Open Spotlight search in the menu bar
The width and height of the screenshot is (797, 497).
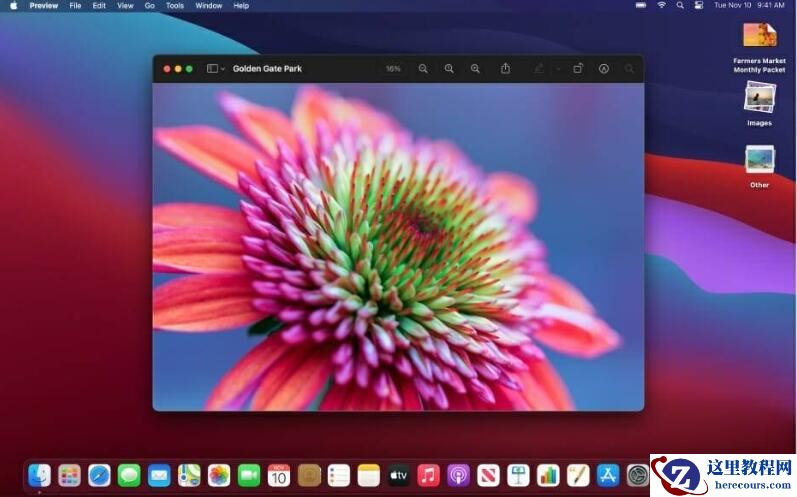click(x=680, y=5)
